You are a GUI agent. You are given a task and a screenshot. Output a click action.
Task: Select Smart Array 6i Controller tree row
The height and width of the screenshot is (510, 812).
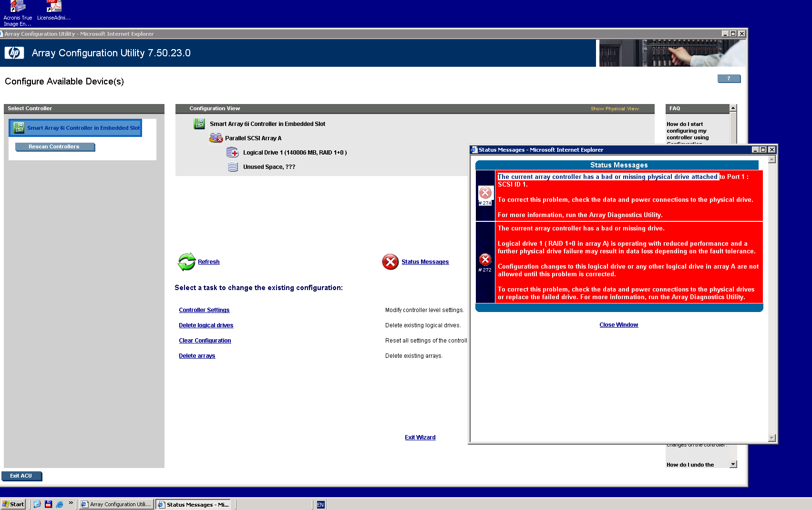point(267,124)
